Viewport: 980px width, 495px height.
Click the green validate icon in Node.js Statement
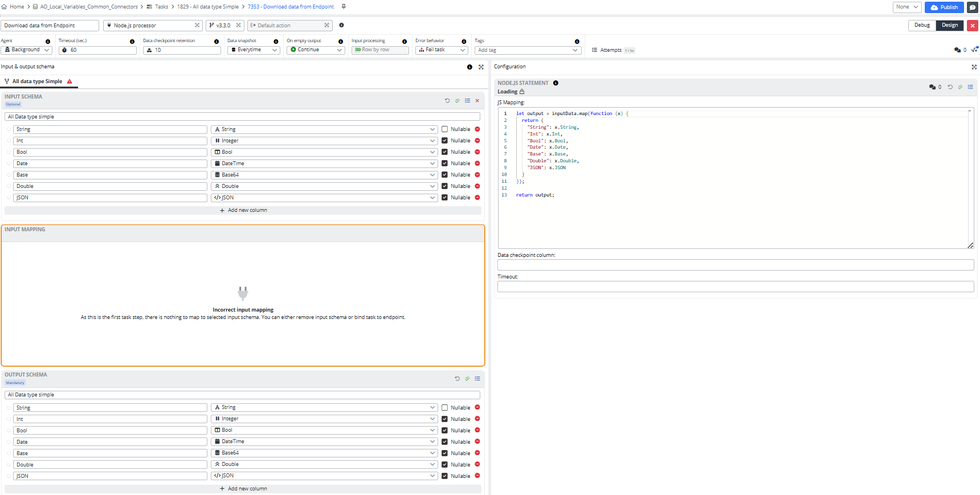960,87
